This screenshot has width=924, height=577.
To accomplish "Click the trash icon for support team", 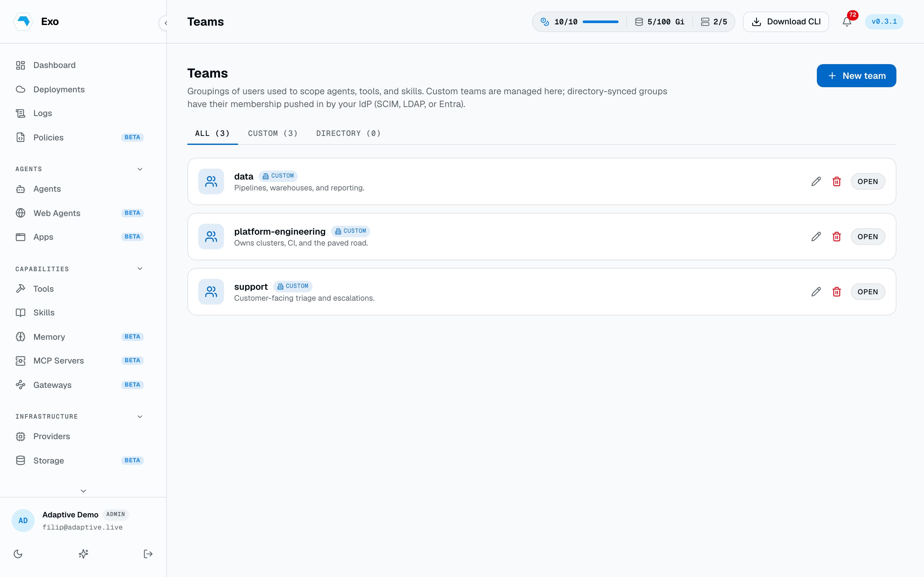I will click(836, 292).
